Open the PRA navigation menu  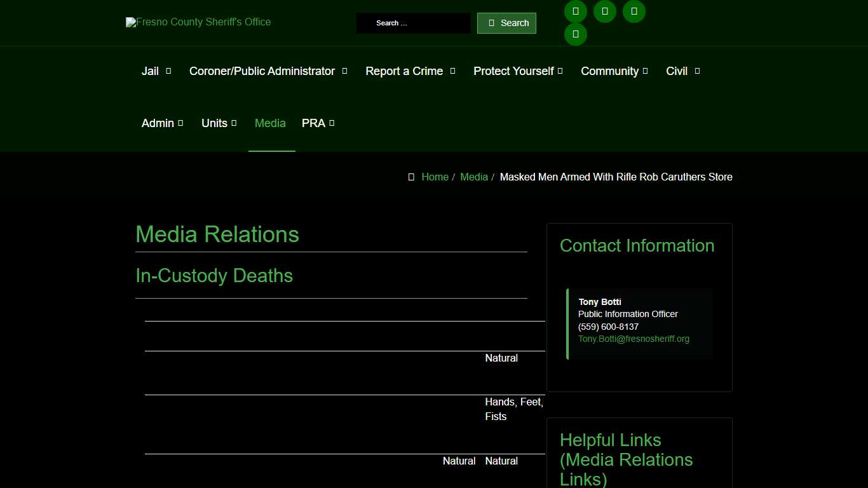tap(318, 123)
